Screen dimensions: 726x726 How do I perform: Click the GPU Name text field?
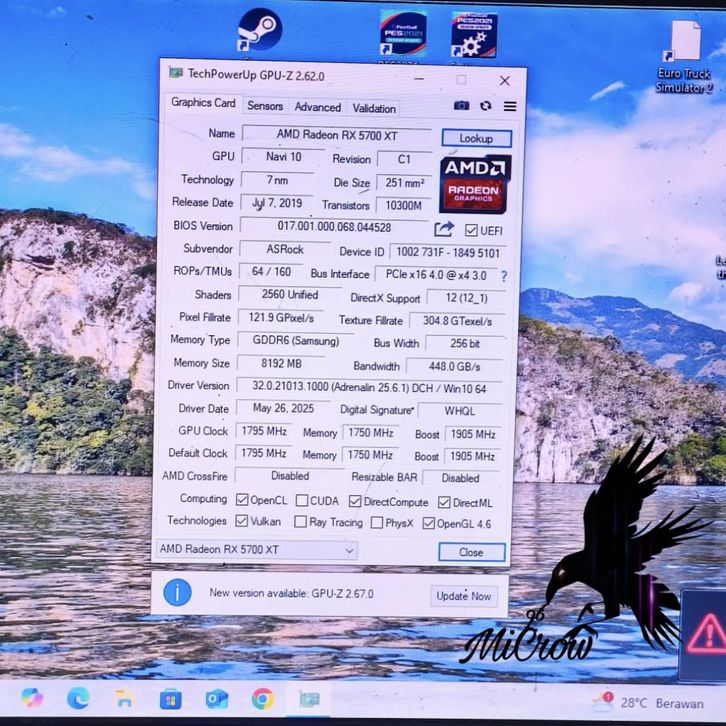pos(335,135)
